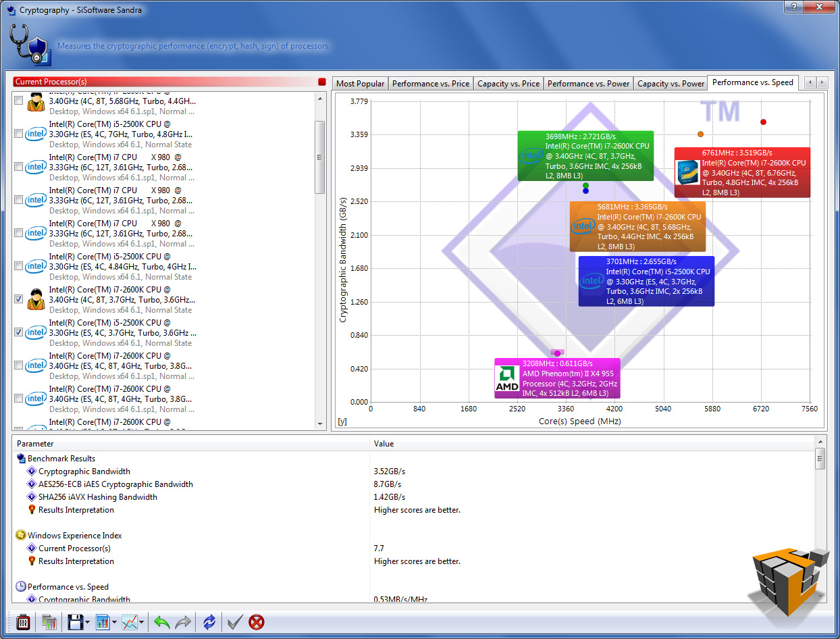Check the i7-2600K 5.68GHz processor checkbox
Screen dimensions: 840x639
[x=18, y=101]
